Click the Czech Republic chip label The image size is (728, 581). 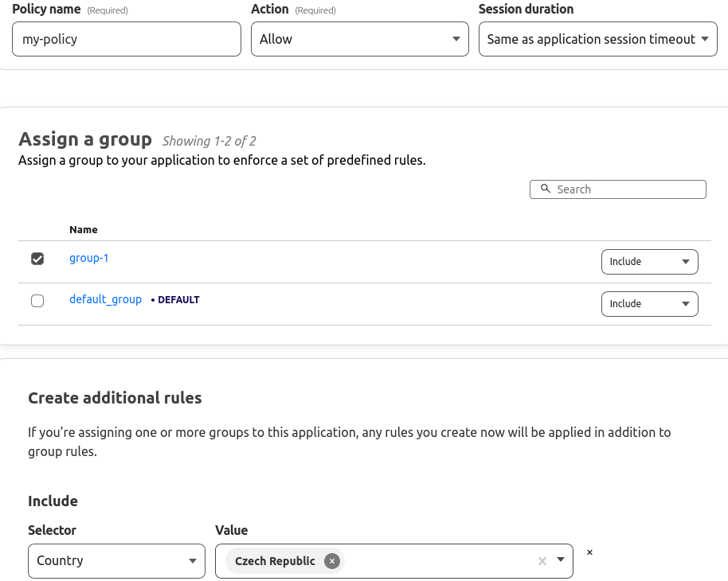click(275, 561)
